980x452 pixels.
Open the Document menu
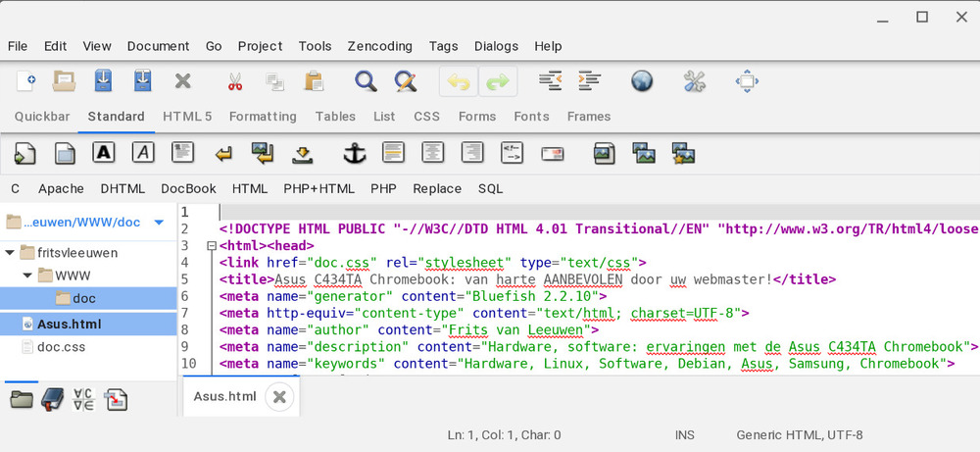[x=158, y=46]
